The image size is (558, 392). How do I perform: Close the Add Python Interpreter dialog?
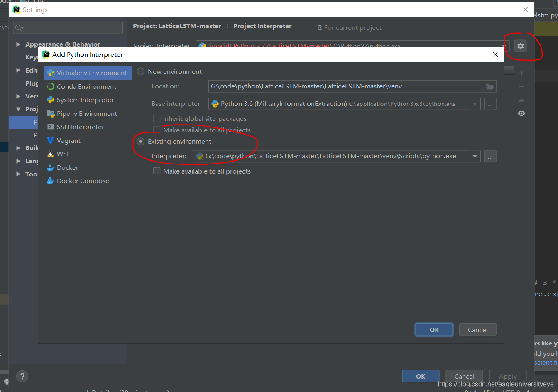click(x=495, y=54)
